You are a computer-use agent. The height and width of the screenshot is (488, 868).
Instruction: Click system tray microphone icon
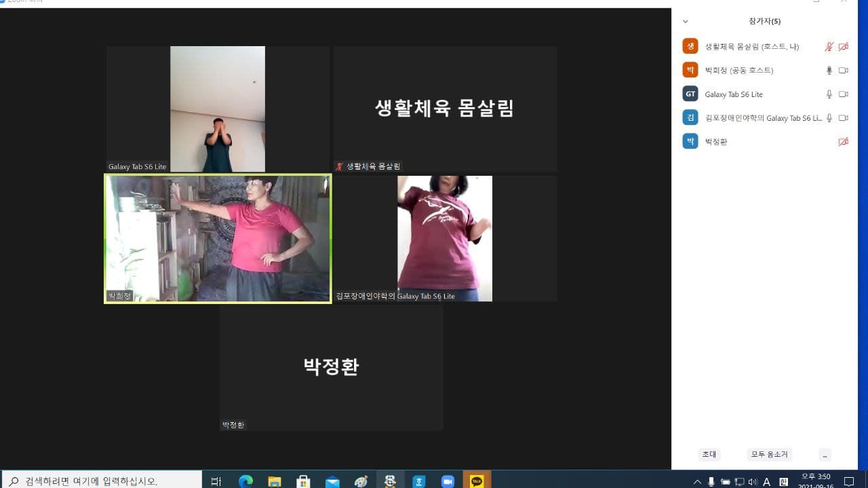pyautogui.click(x=711, y=482)
